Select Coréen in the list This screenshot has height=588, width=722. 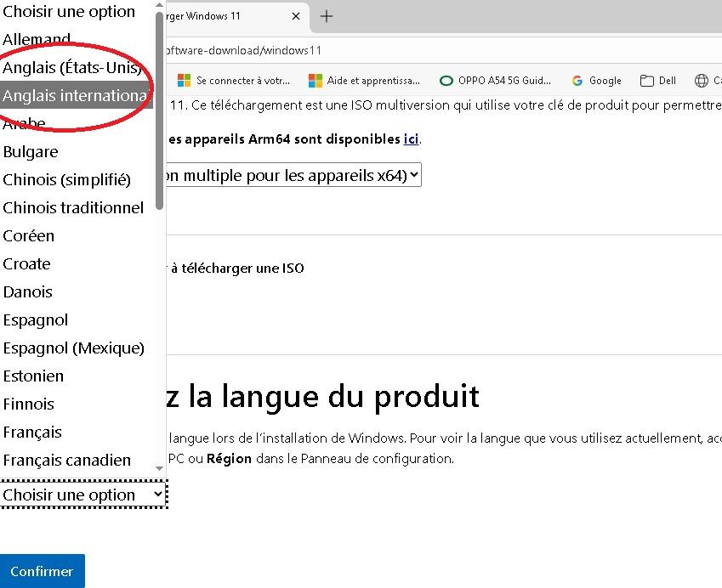(x=77, y=236)
